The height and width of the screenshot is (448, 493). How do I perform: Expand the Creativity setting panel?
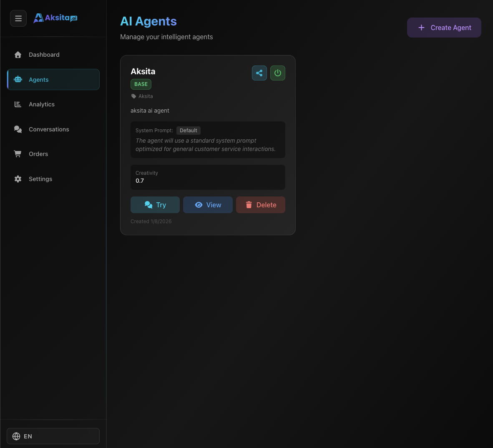(208, 177)
